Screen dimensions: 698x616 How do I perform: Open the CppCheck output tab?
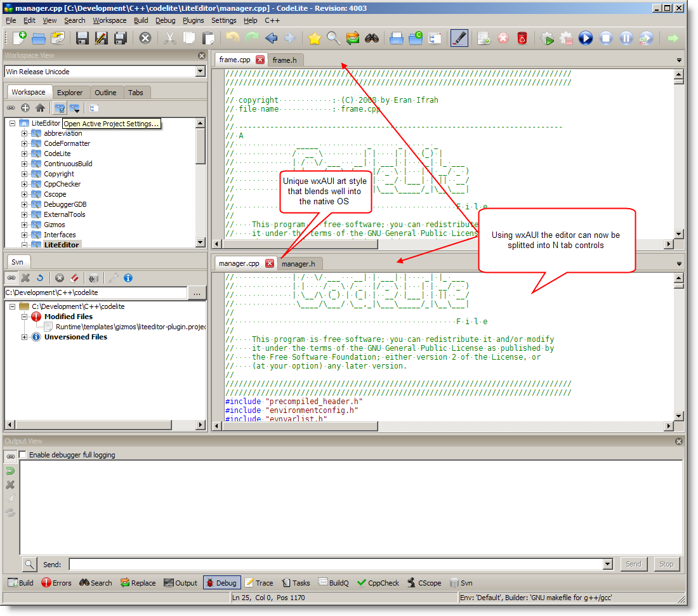tap(378, 583)
